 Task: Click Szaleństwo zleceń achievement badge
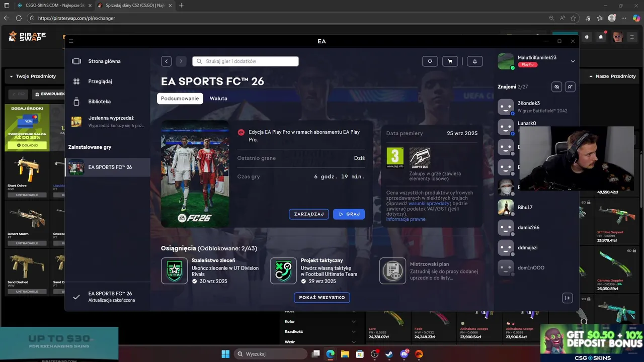pos(174,270)
